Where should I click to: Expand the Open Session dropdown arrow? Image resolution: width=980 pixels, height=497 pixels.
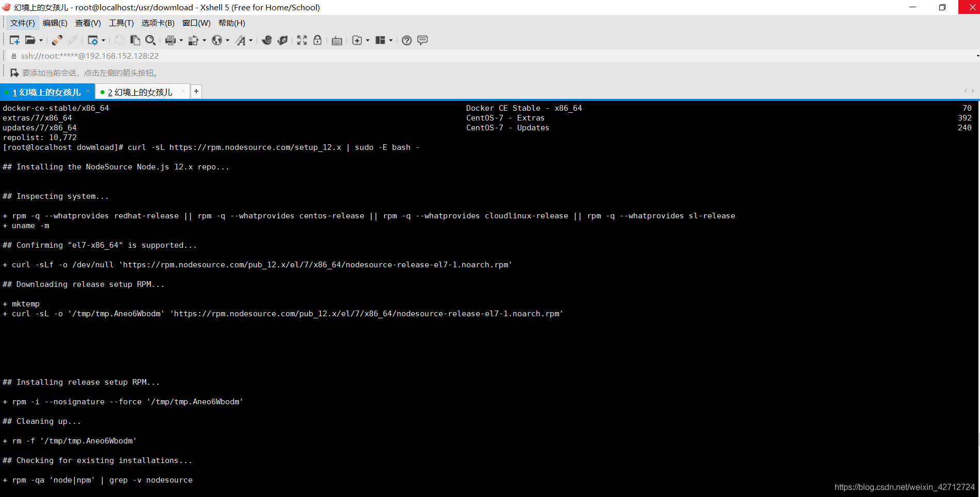(41, 40)
